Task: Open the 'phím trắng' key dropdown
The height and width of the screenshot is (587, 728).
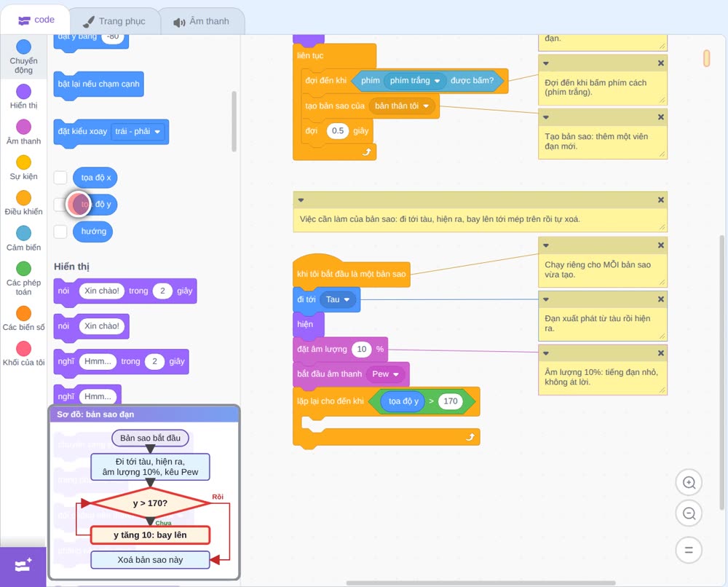Action: point(415,80)
